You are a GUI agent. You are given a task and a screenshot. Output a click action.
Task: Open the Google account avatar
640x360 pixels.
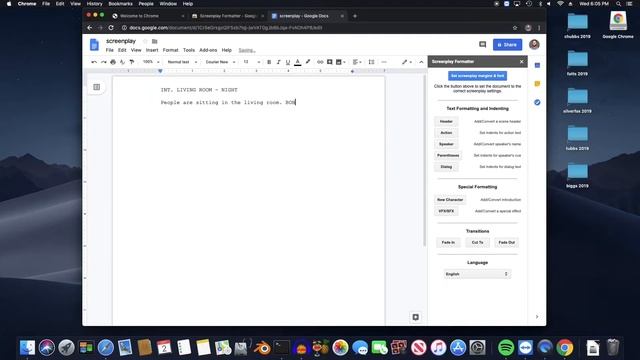click(534, 44)
